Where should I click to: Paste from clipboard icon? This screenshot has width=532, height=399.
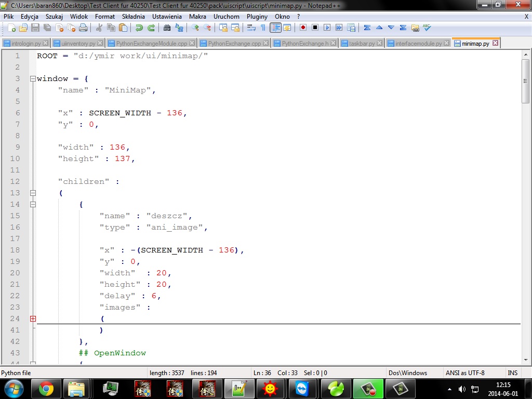[x=123, y=28]
